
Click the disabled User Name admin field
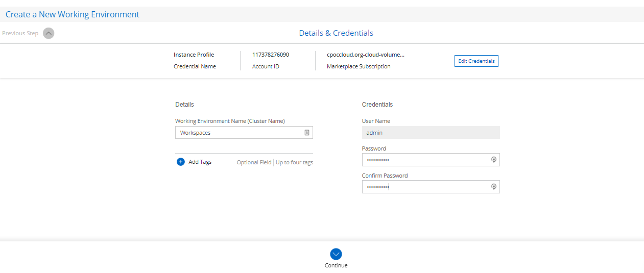(x=431, y=133)
